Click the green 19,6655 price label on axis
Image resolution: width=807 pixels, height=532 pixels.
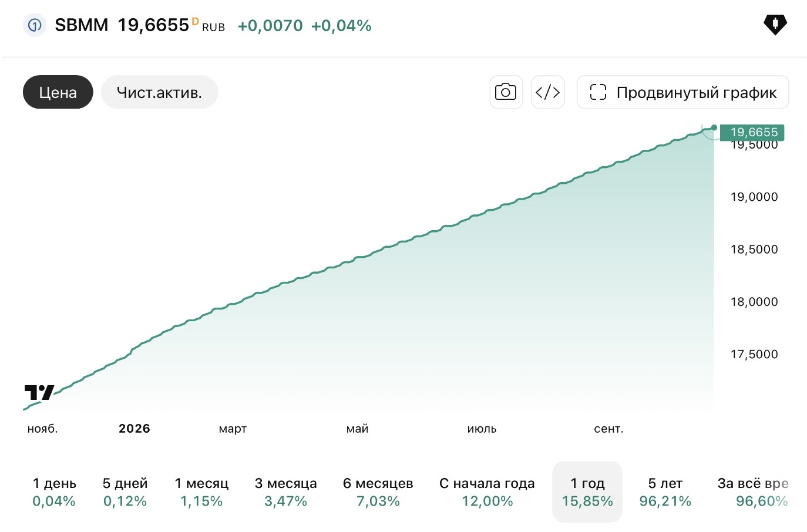[x=752, y=132]
